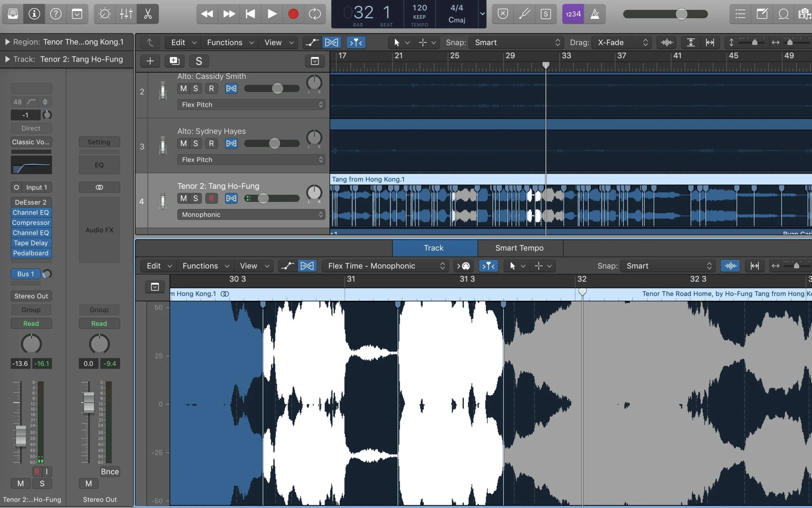The height and width of the screenshot is (508, 812).
Task: Solo the Alto: Sydney Hayes track
Action: [195, 143]
